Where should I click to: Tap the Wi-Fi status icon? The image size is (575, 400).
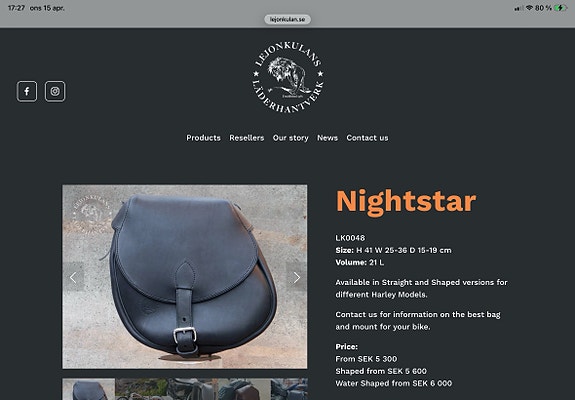click(x=529, y=8)
